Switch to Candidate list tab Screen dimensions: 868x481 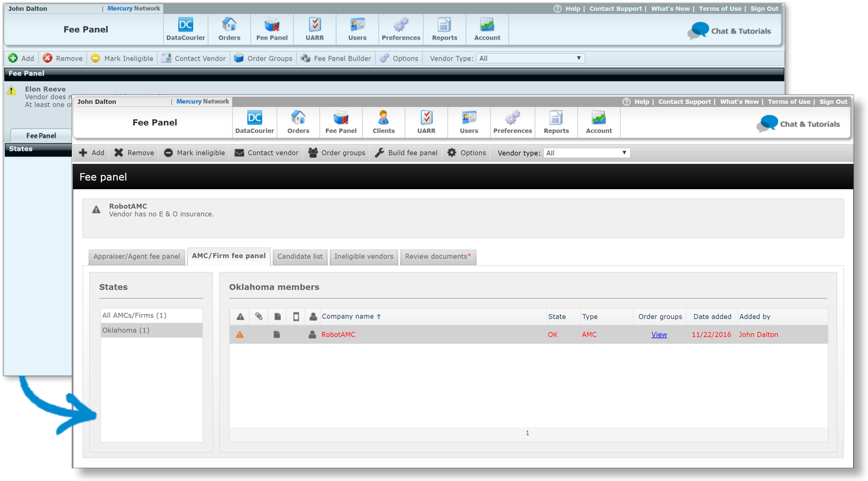(x=300, y=257)
